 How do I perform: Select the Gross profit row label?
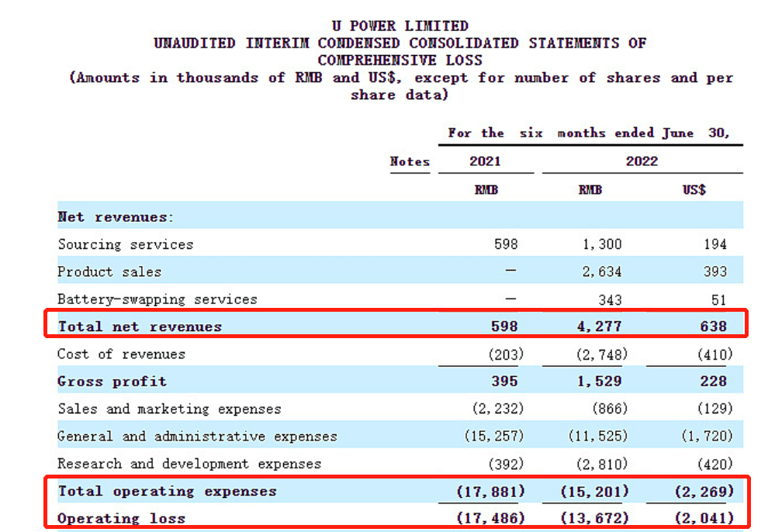coord(112,382)
